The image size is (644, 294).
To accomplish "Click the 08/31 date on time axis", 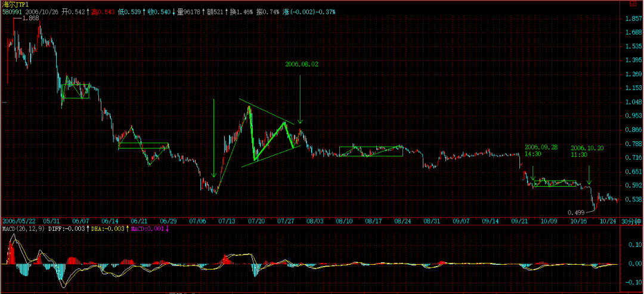I will click(431, 221).
